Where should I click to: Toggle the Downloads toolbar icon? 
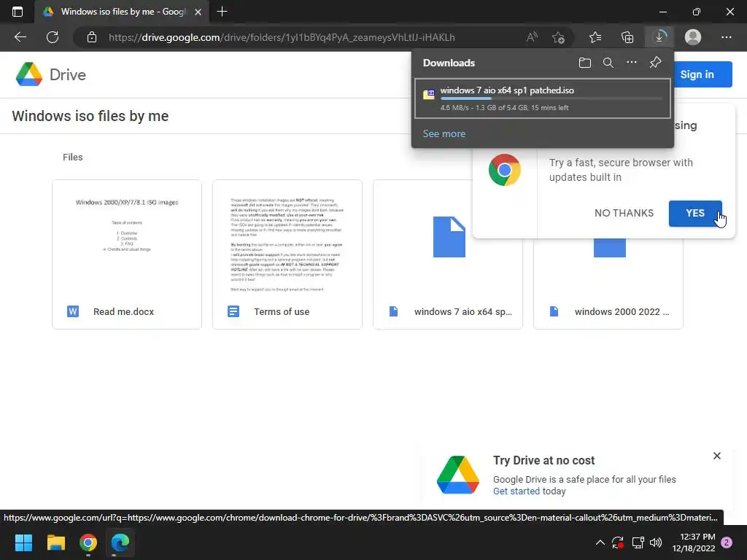659,37
